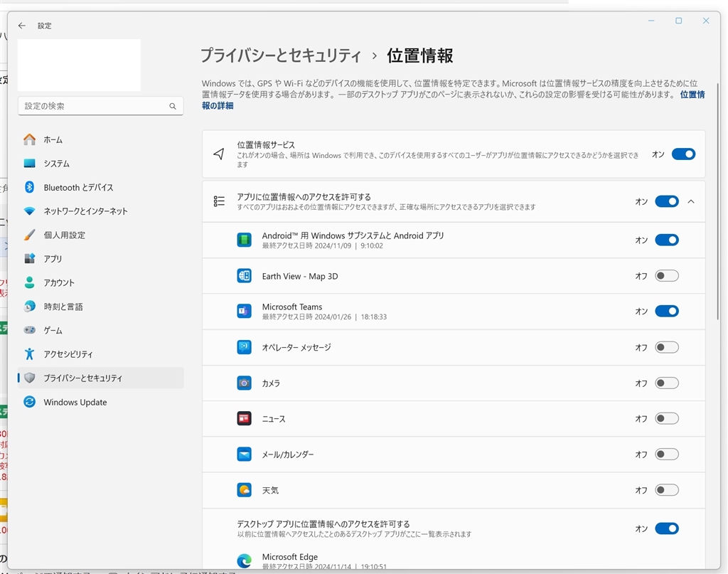Go to 時刻と言語 settings
Screen dimensions: 728x574
(100, 307)
